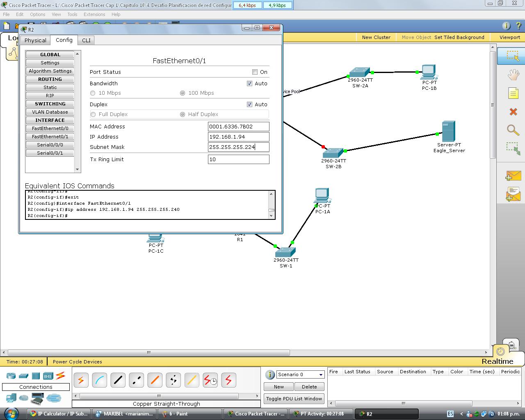Click the Delete scenario button
525x420 pixels.
pos(309,387)
